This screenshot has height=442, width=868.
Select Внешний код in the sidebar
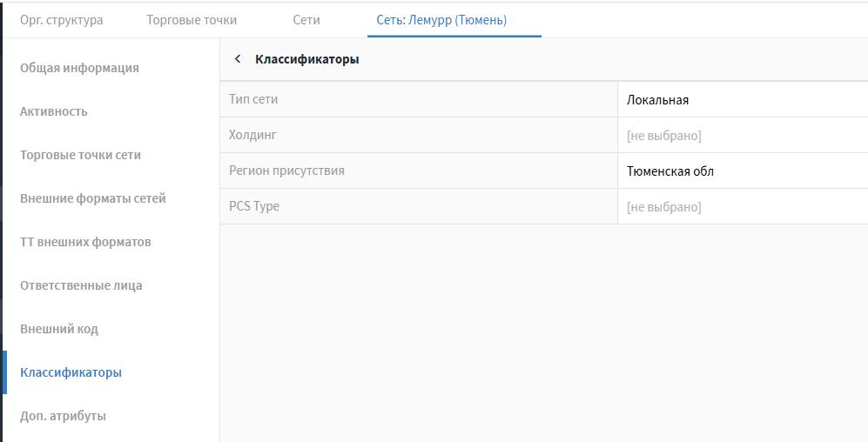59,329
